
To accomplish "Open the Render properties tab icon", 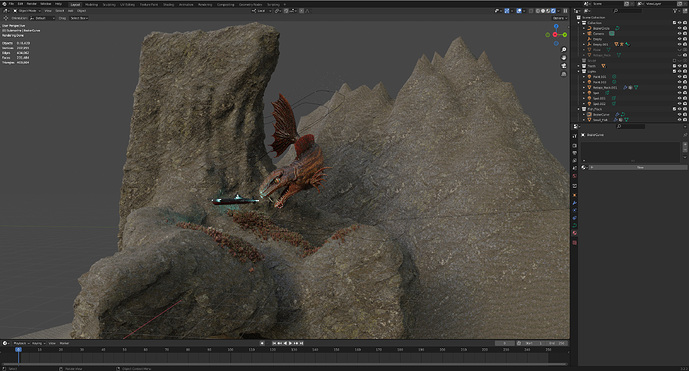I will point(574,145).
